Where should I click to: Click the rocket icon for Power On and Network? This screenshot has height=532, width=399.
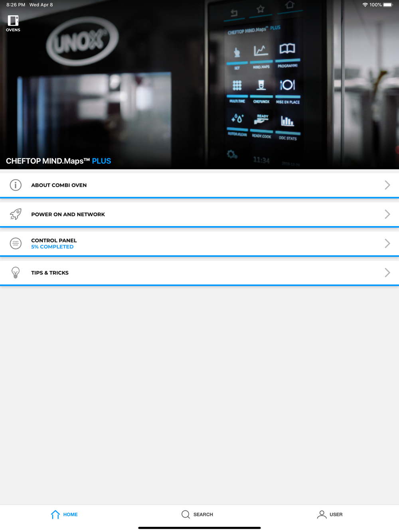coord(16,214)
